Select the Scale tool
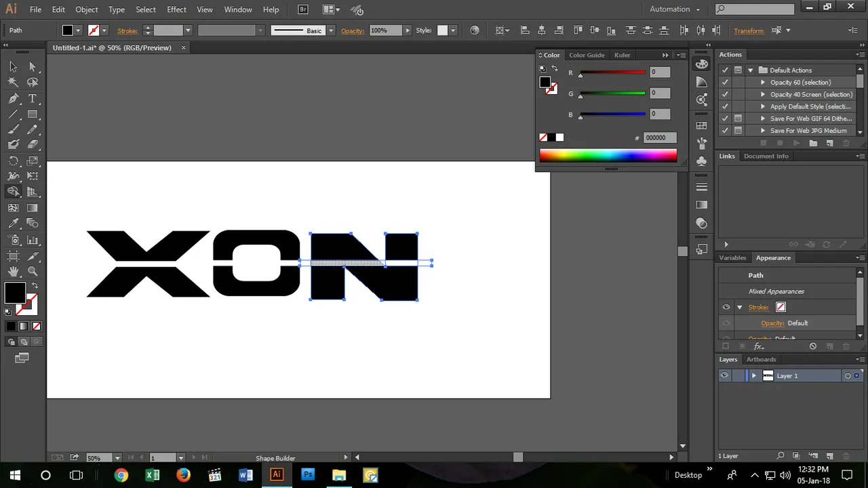The width and height of the screenshot is (868, 488). (32, 161)
